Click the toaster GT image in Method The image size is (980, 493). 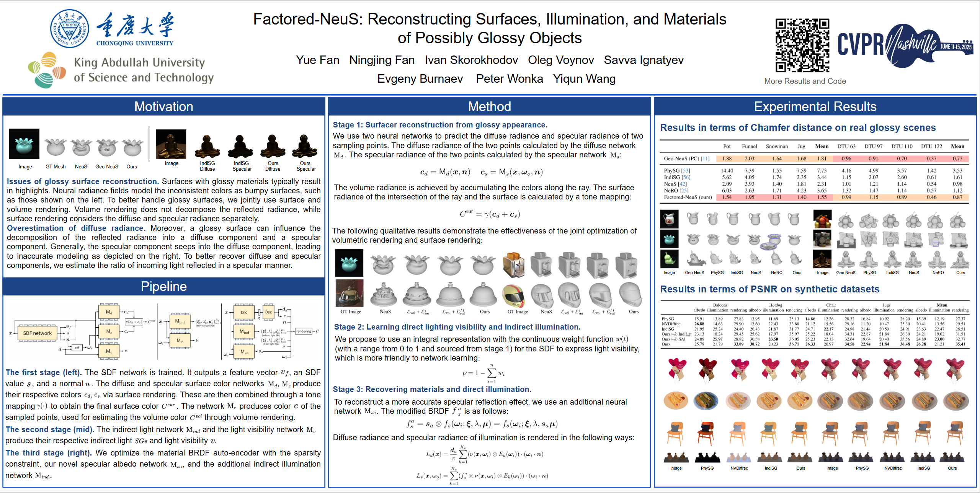(514, 264)
